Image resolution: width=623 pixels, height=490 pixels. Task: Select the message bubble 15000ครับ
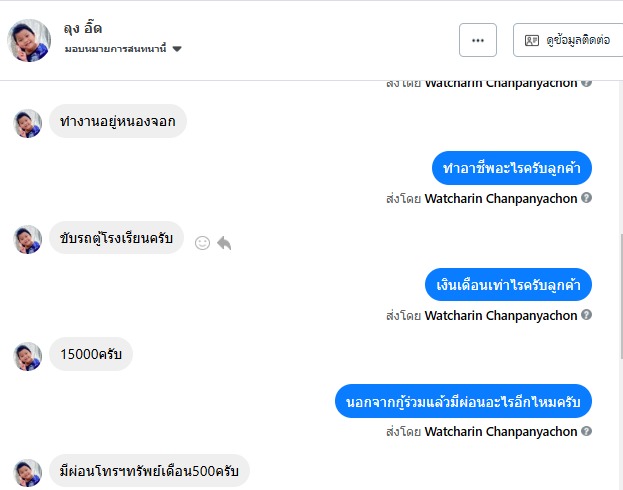point(91,355)
